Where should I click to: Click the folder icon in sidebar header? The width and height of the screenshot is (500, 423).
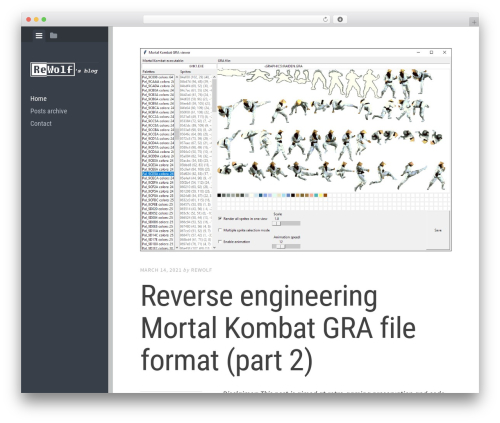(53, 35)
